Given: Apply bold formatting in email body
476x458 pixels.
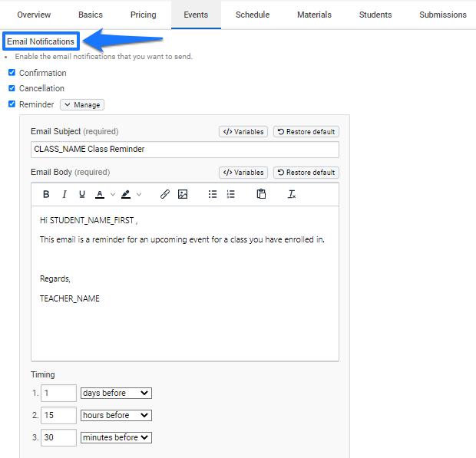Looking at the screenshot, I should pos(46,194).
